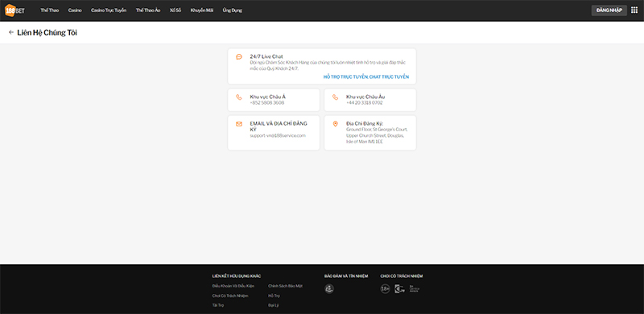
Task: Open Điều Khoản Và Điều Kiện footer link
Action: (x=233, y=286)
